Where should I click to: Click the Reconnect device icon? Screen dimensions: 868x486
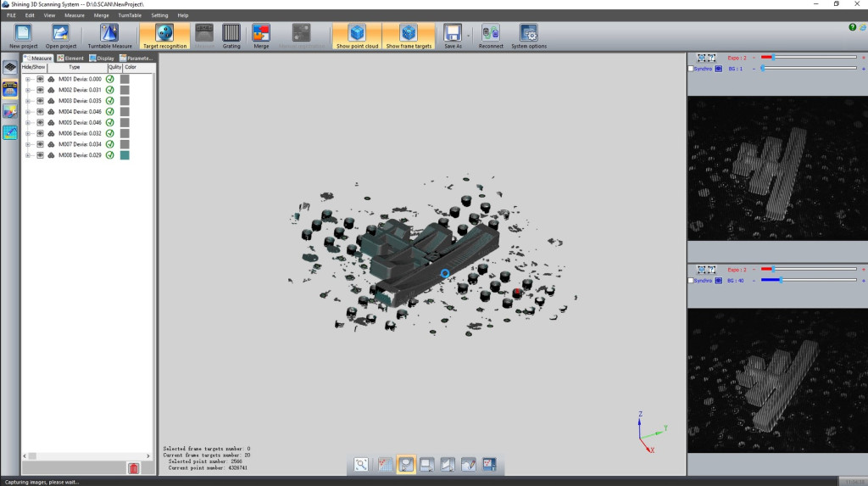pos(490,33)
